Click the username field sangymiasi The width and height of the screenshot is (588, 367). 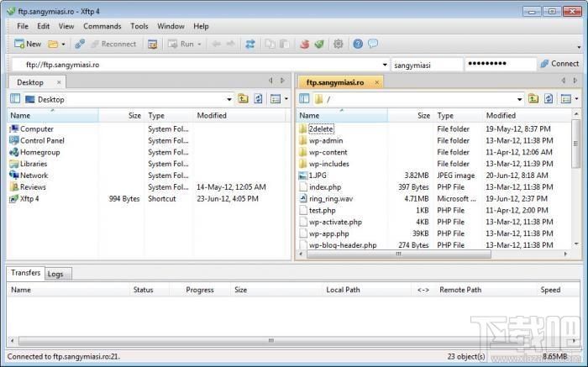[x=427, y=65]
